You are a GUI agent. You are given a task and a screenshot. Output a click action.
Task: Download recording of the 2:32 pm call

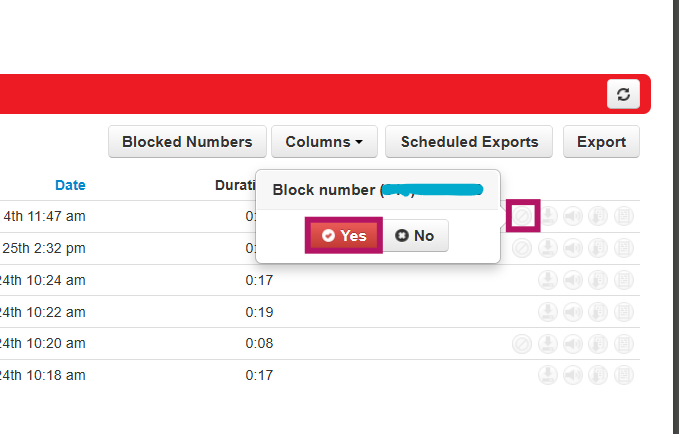(548, 248)
